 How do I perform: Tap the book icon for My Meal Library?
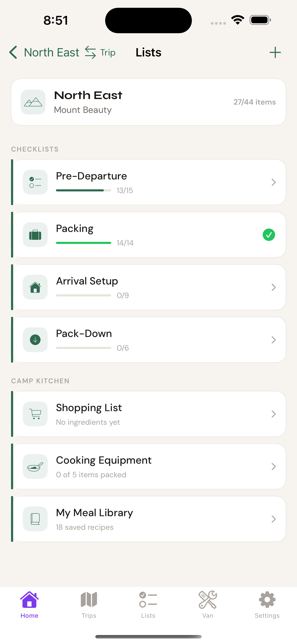point(35,519)
